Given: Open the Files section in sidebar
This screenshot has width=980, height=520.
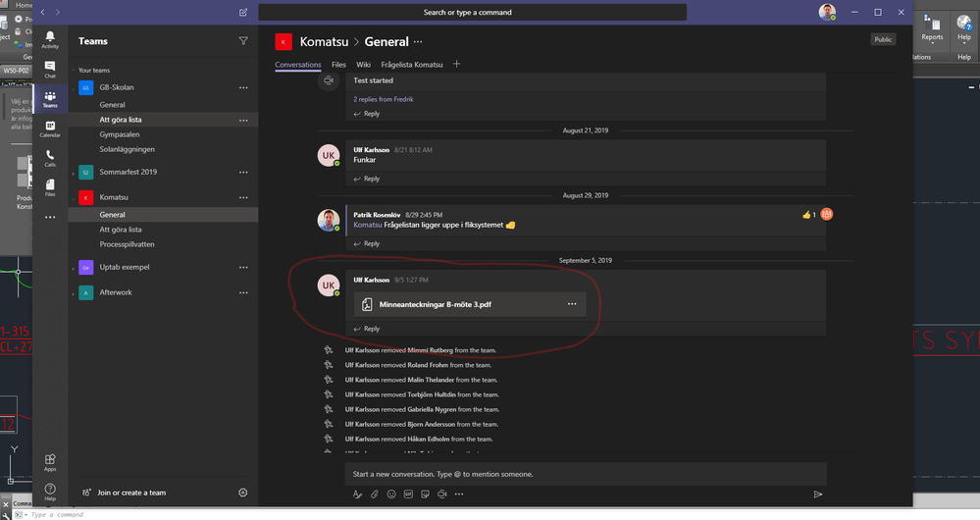Looking at the screenshot, I should click(50, 187).
